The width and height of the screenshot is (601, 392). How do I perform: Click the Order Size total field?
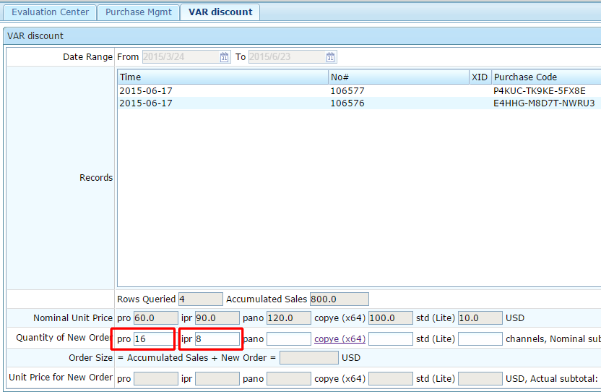[309, 358]
